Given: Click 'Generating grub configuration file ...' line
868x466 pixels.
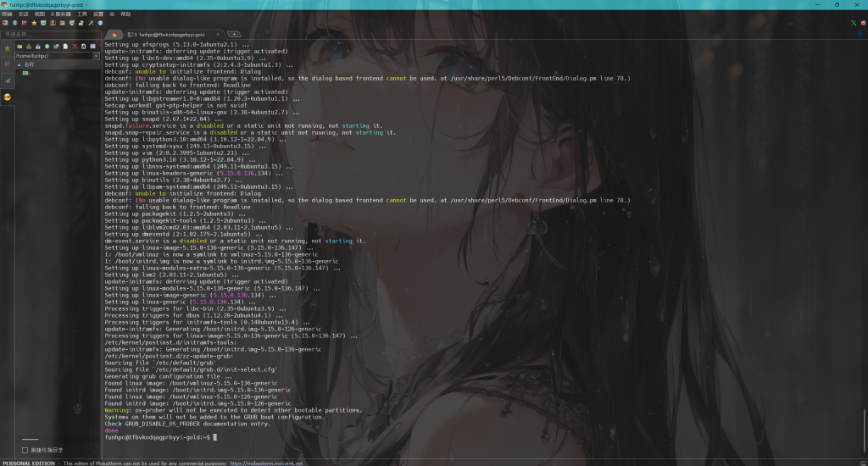Looking at the screenshot, I should pos(169,376).
